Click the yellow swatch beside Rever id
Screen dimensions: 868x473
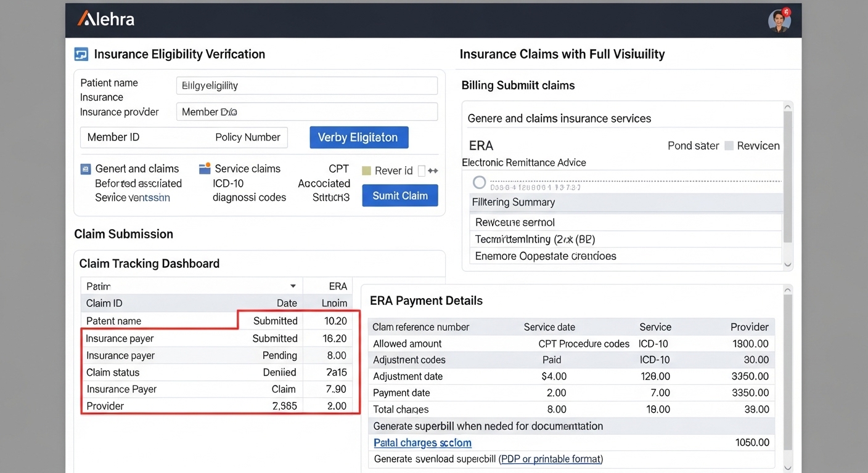pos(366,171)
